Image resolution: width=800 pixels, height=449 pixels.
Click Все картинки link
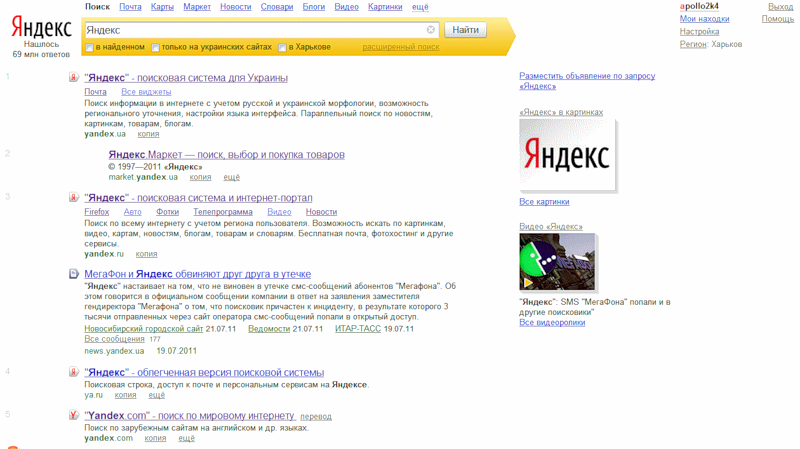click(544, 202)
